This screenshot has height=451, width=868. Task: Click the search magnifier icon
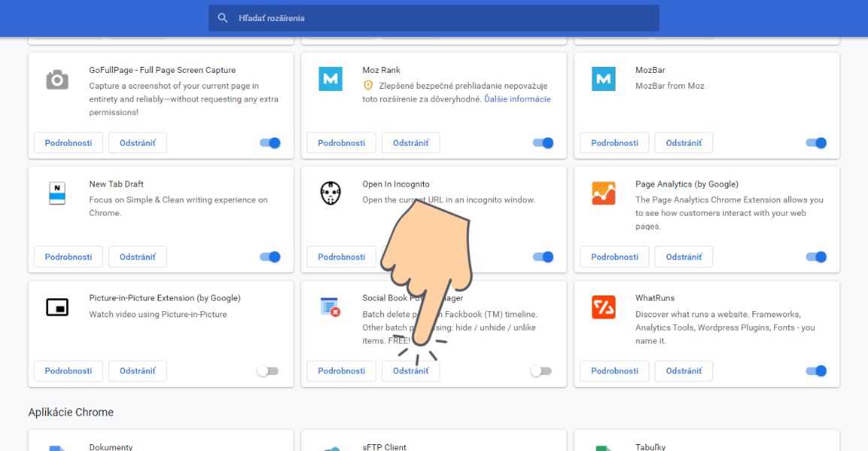(x=222, y=18)
